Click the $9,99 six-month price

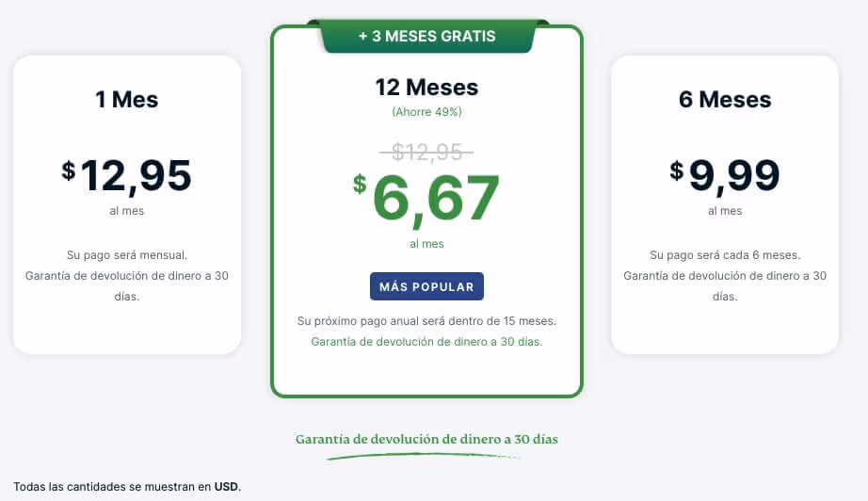[725, 175]
